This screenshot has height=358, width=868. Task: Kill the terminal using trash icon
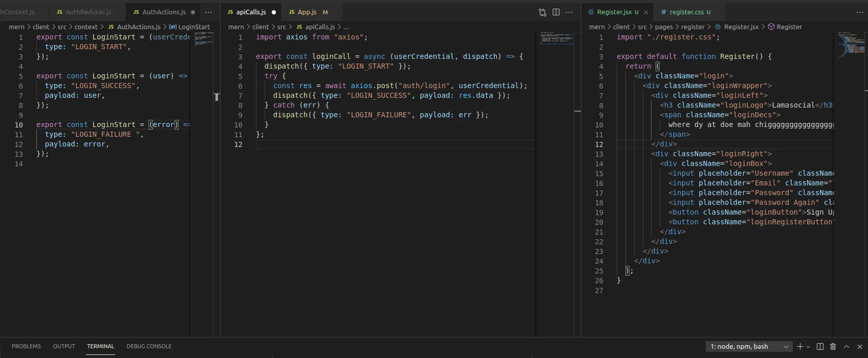point(833,347)
